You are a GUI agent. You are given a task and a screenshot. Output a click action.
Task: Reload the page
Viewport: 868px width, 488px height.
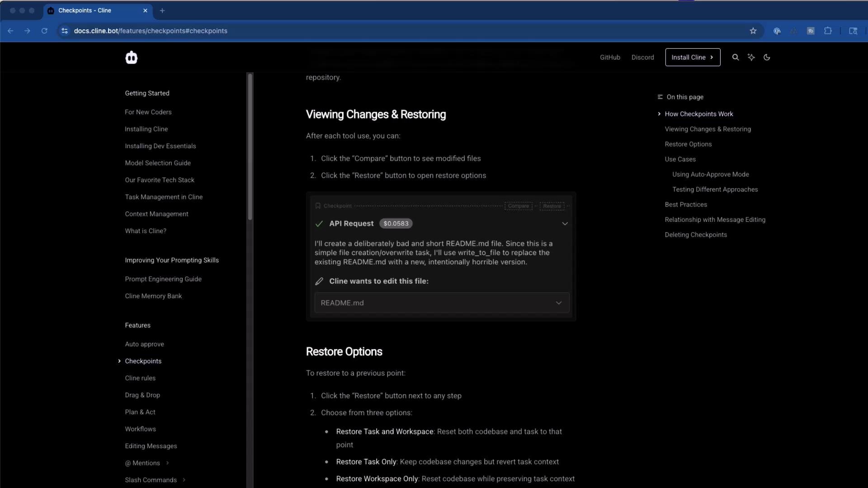pyautogui.click(x=44, y=31)
